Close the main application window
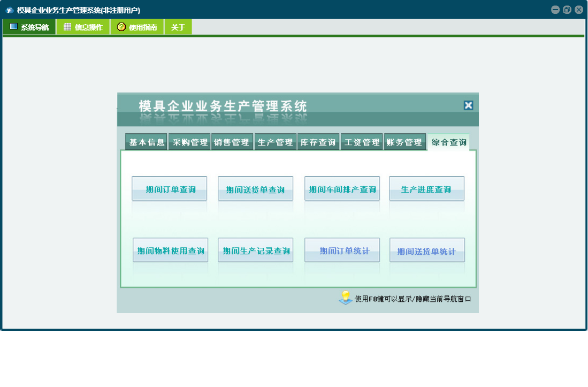The width and height of the screenshot is (588, 387). [579, 10]
